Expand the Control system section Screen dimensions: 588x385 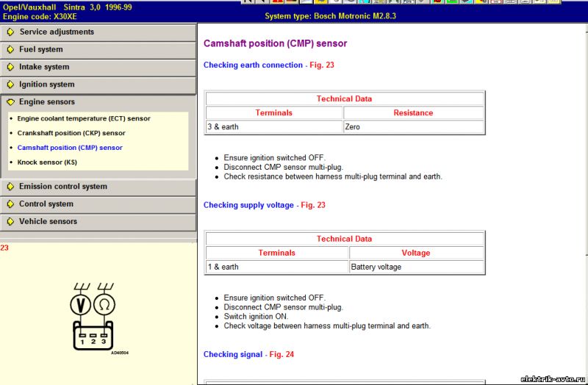coord(98,204)
